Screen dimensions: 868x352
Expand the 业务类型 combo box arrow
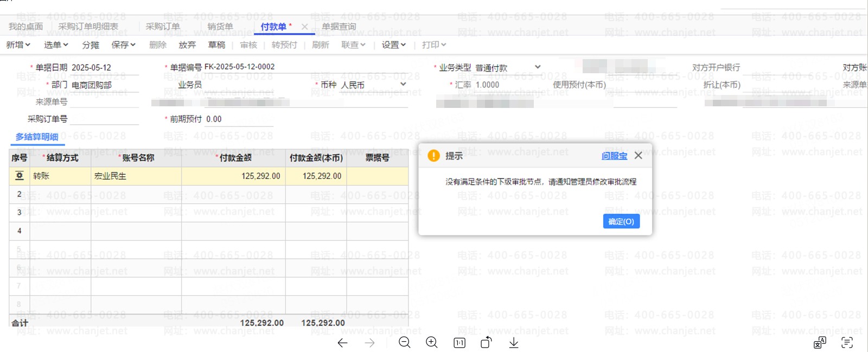[x=538, y=67]
